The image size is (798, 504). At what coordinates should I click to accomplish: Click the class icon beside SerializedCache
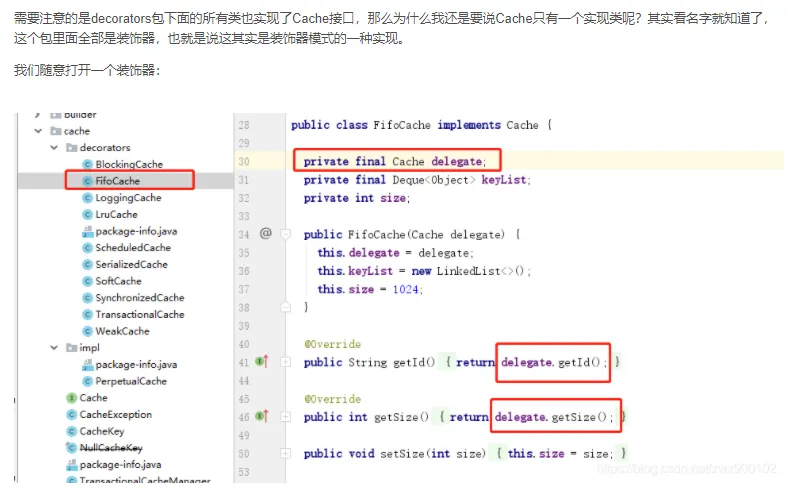[x=88, y=264]
